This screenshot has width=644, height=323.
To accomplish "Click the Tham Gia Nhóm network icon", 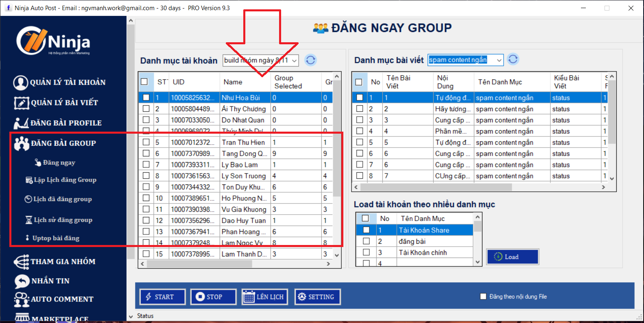I will [21, 262].
